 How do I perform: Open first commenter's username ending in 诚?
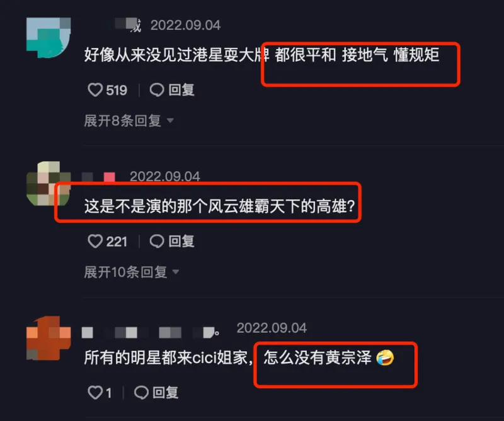click(128, 25)
